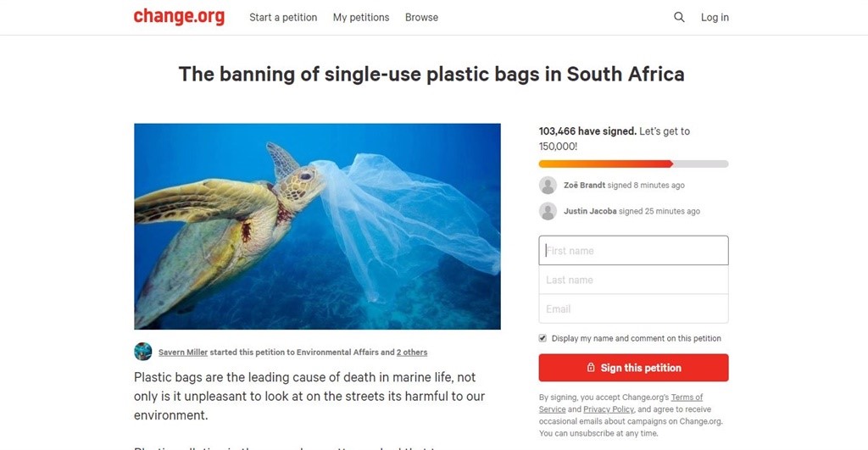
Task: Open the search magnifier icon
Action: (x=679, y=17)
